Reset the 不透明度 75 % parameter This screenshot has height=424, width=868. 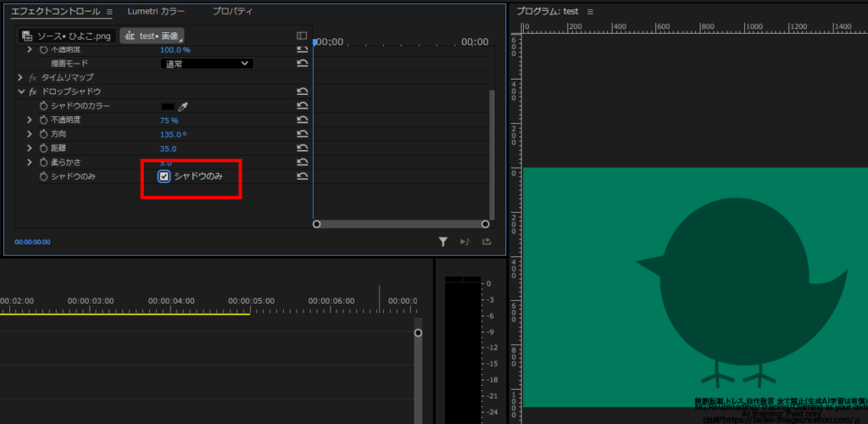coord(303,120)
